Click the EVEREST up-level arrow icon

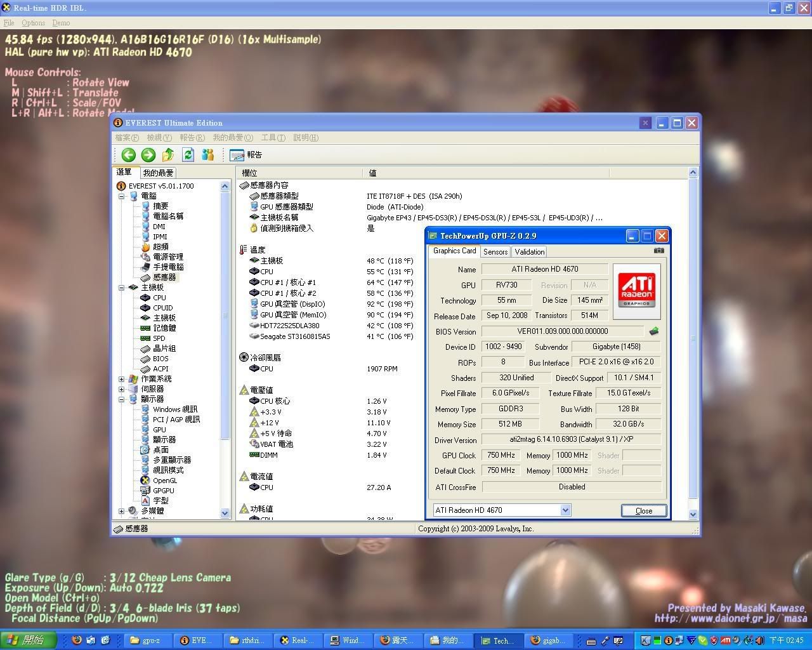[x=168, y=155]
